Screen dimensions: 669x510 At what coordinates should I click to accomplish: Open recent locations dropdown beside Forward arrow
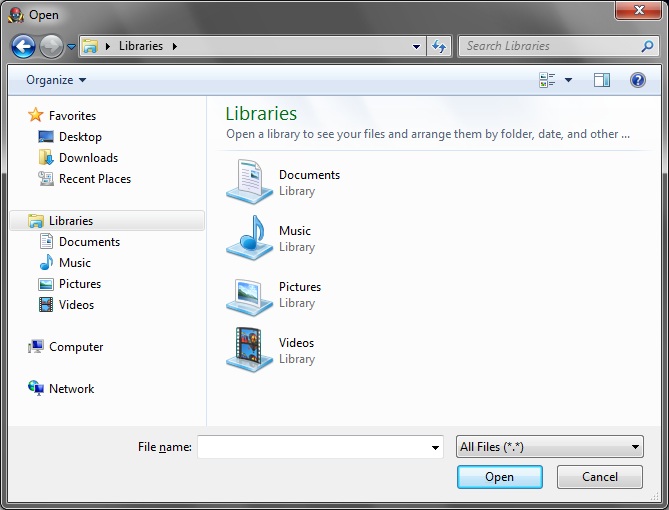[x=72, y=46]
